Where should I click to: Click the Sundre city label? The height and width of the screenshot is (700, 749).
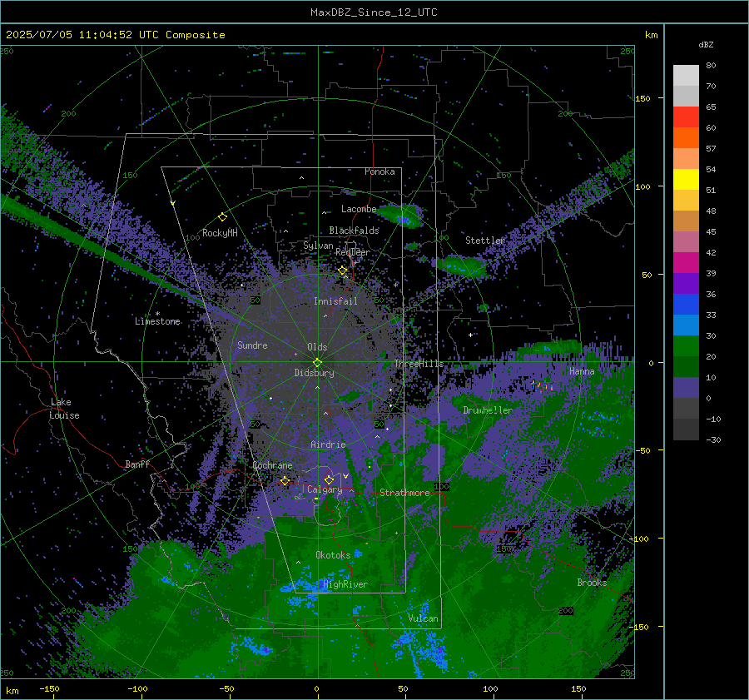tap(252, 345)
